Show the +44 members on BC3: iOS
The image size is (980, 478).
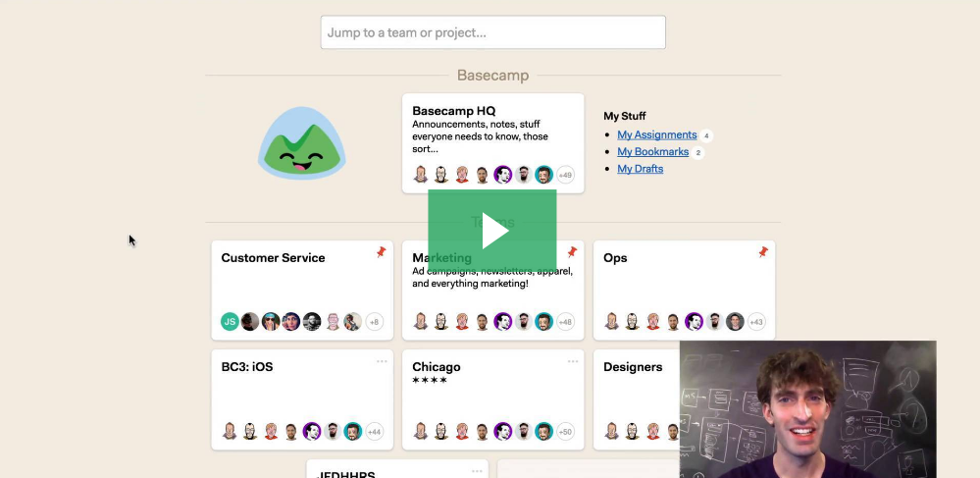click(375, 432)
